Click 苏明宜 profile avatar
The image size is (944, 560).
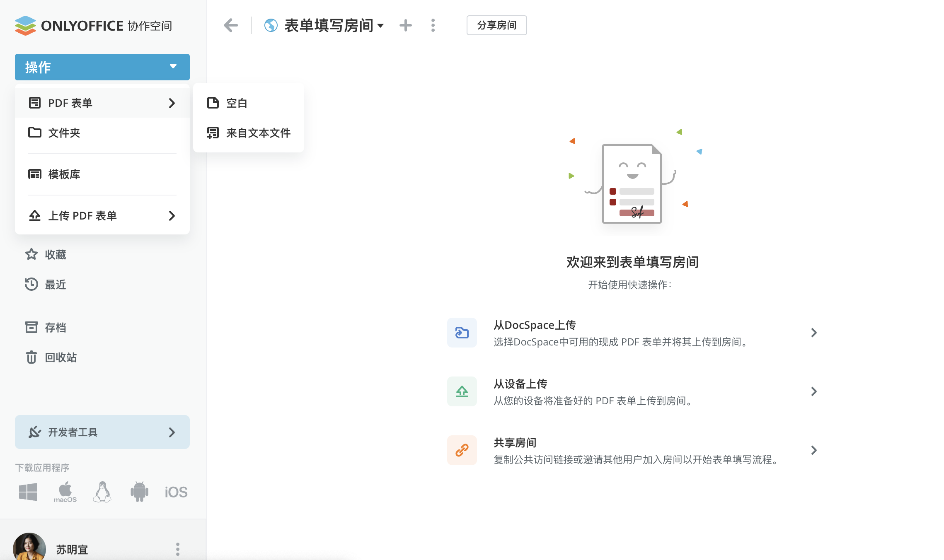click(29, 548)
